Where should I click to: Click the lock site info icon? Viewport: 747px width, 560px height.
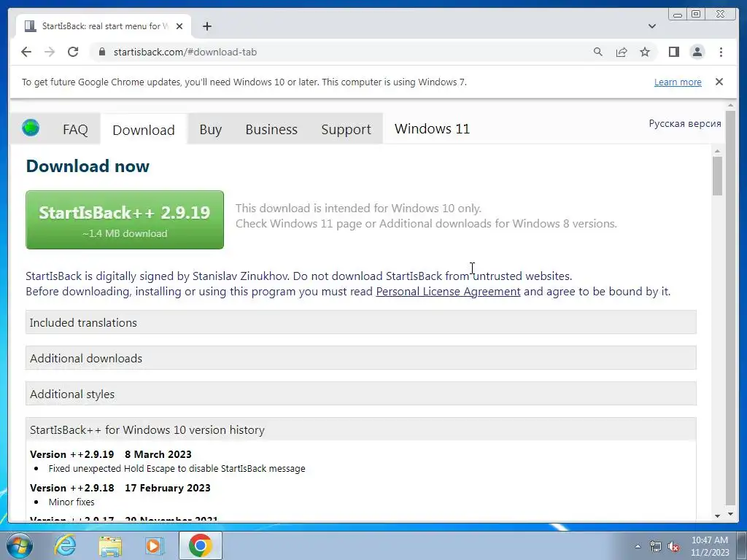coord(101,52)
